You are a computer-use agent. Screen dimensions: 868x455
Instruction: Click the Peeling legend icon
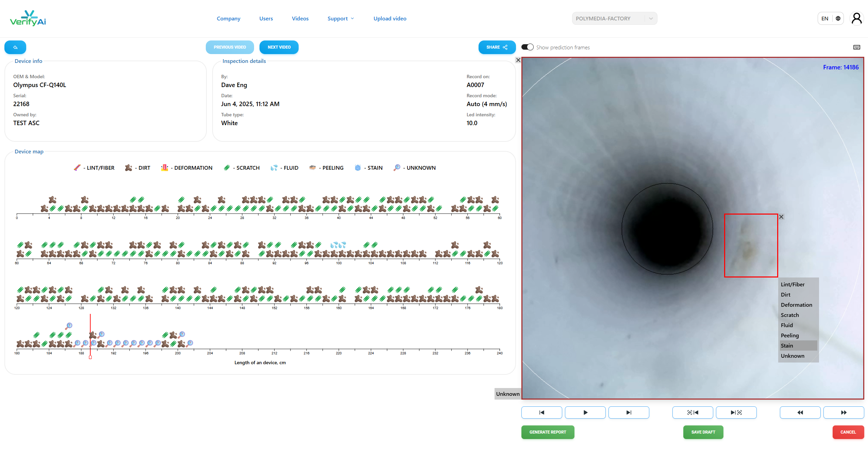tap(313, 167)
